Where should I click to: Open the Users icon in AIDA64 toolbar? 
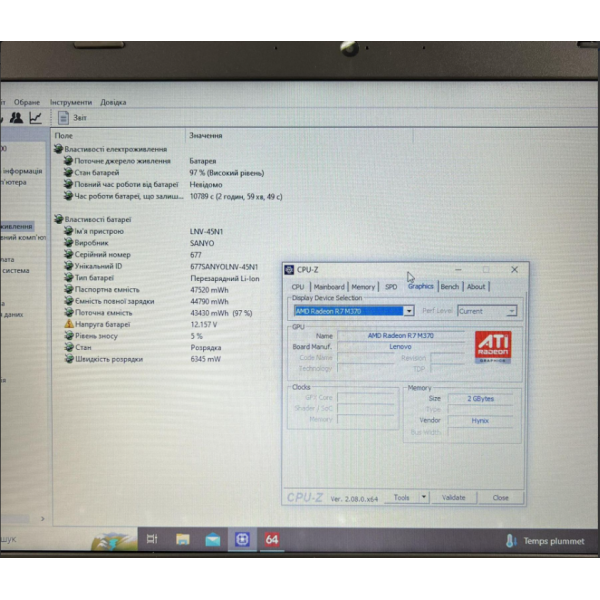coord(16,117)
